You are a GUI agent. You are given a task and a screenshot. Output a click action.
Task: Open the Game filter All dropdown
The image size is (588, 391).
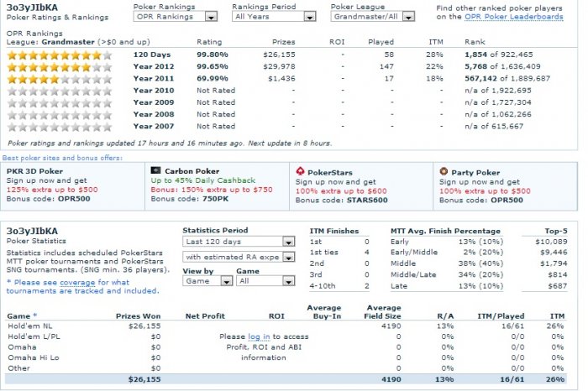tap(265, 281)
